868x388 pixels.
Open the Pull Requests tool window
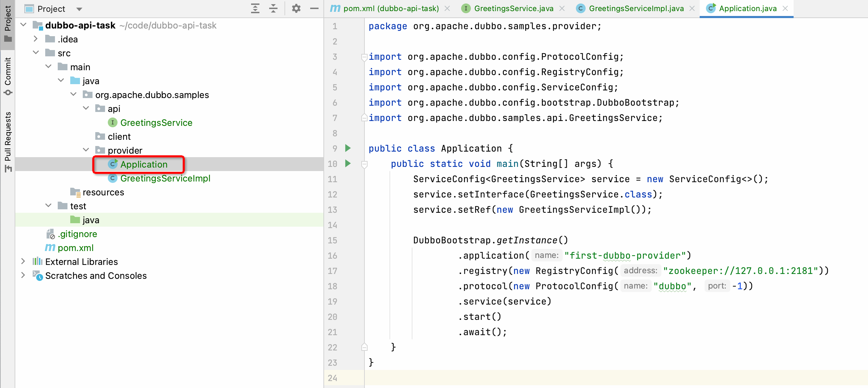[8, 141]
